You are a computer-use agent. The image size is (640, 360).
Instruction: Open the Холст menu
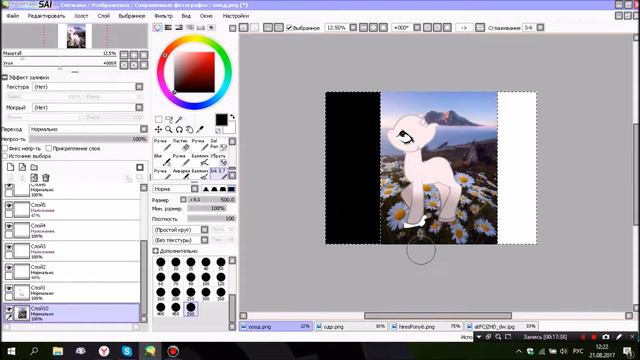click(81, 16)
